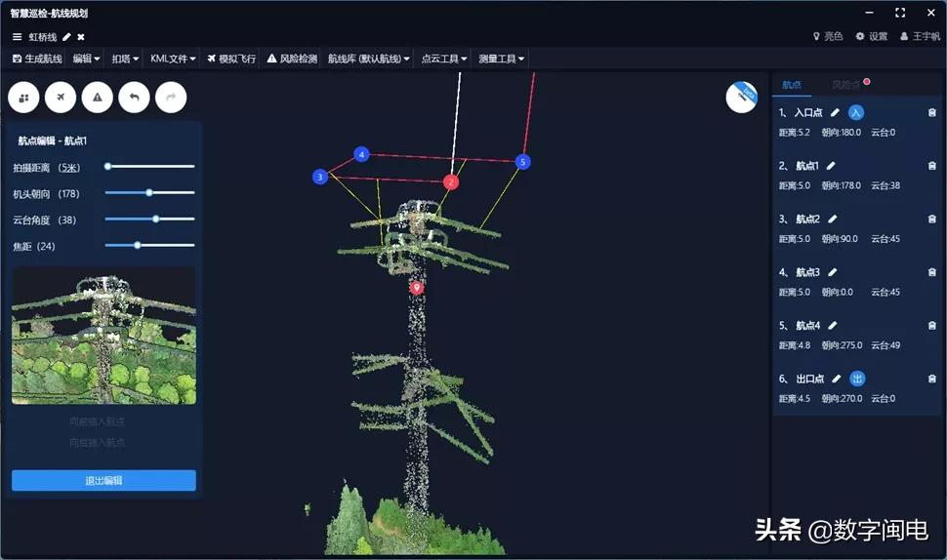The width and height of the screenshot is (947, 560).
Task: Open the 扣塔 dropdown menu
Action: pyautogui.click(x=125, y=59)
